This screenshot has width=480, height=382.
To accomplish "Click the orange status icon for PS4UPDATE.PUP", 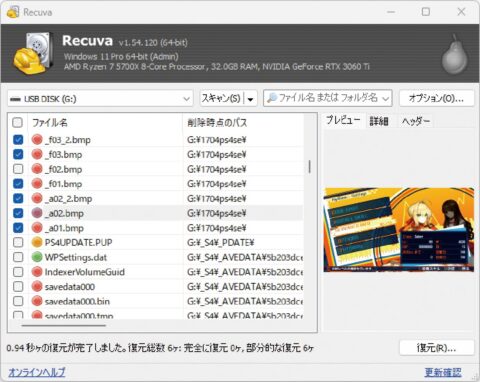I will 37,242.
